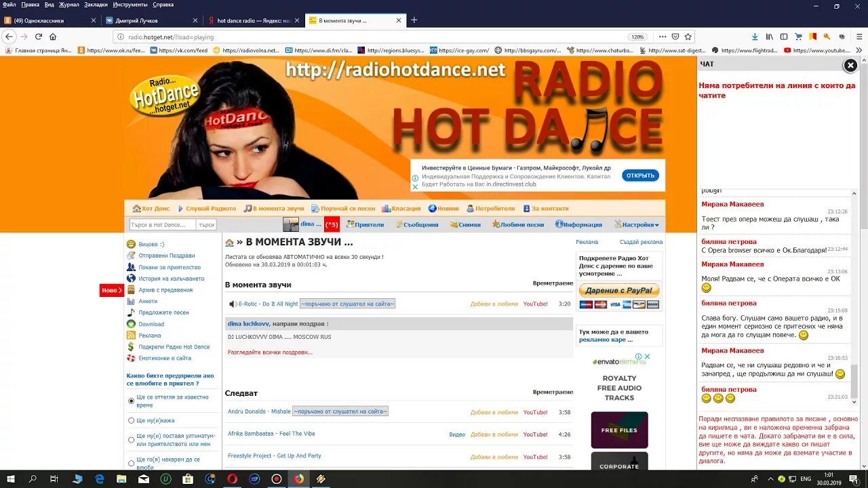Screen dimensions: 868x488
Task: Click the dima user avatar thumbnail
Action: (x=290, y=224)
